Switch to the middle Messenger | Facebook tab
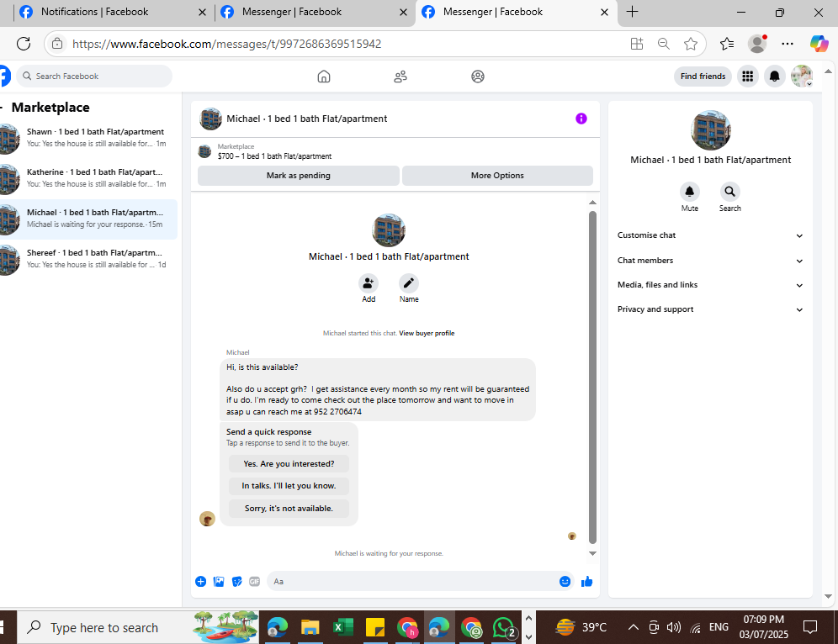 315,13
